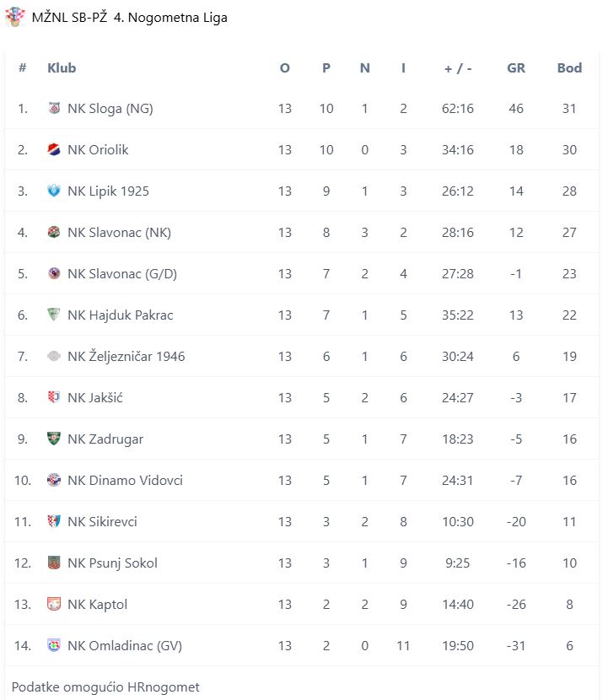Click the NK Slavonac (NK) crest icon

pos(55,233)
